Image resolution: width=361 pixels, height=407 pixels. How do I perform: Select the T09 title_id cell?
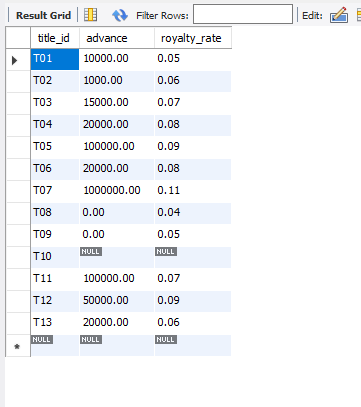coord(55,235)
